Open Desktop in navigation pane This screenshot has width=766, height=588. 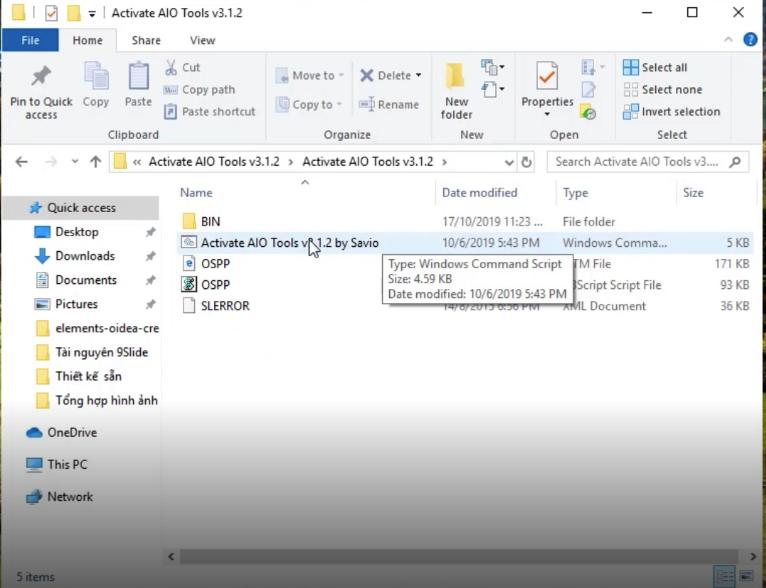[x=77, y=231]
